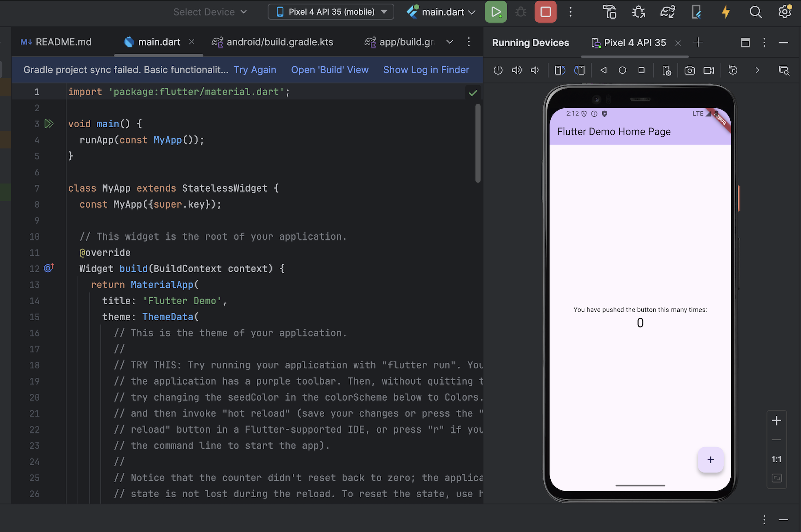Expand main.dart run configuration dropdown
This screenshot has height=532, width=801.
[x=472, y=12]
